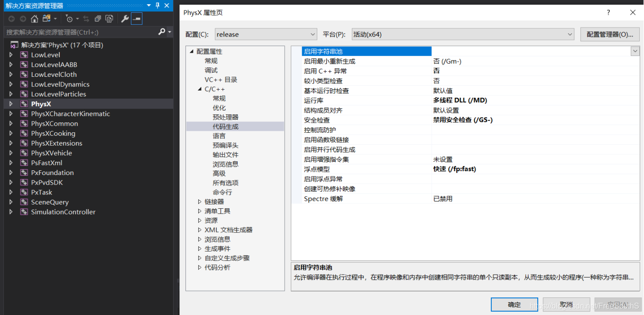Click the wrench Properties icon

click(x=125, y=19)
